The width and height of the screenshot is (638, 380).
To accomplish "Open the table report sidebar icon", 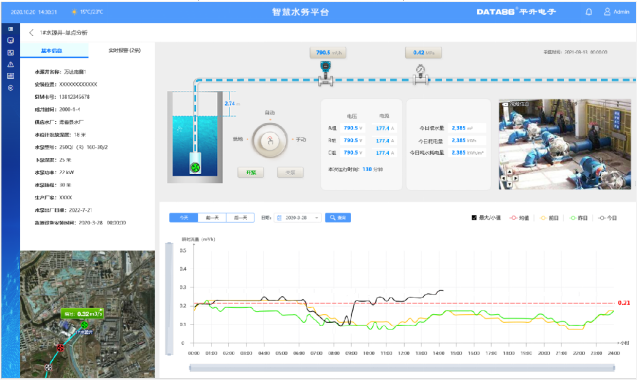I will point(11,76).
